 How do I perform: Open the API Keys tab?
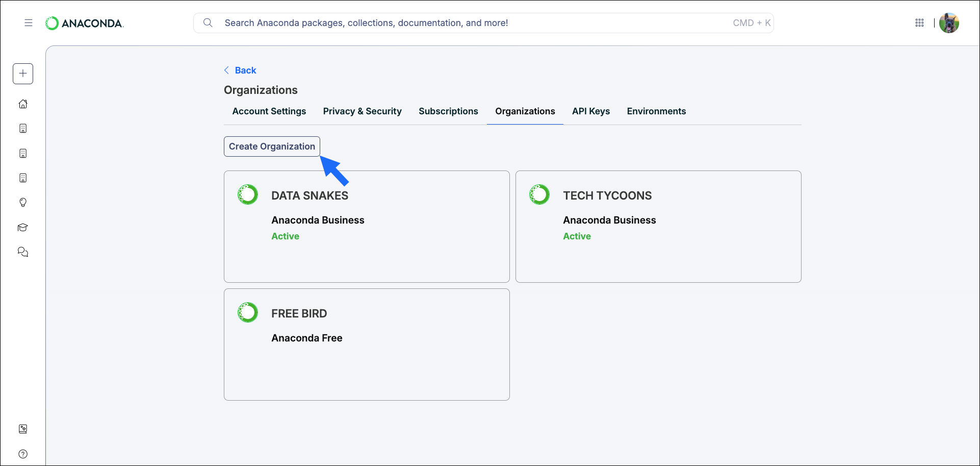pyautogui.click(x=591, y=111)
